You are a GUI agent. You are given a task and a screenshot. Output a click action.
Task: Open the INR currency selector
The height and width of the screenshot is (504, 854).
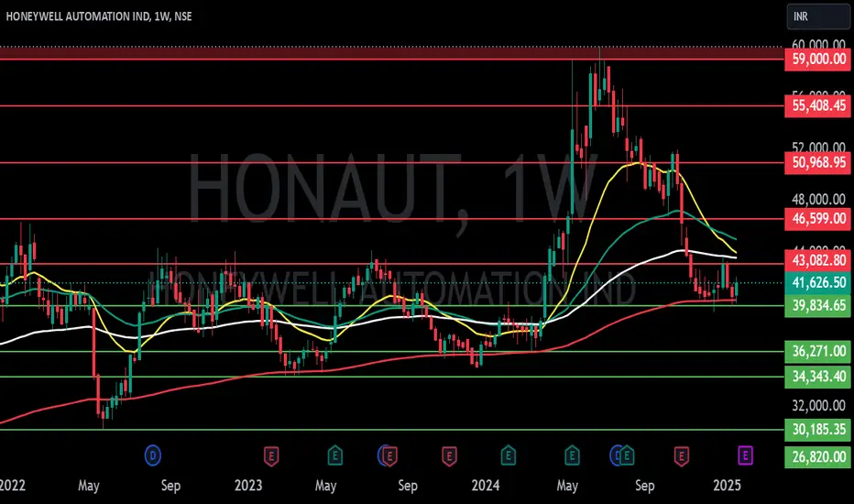tap(817, 16)
